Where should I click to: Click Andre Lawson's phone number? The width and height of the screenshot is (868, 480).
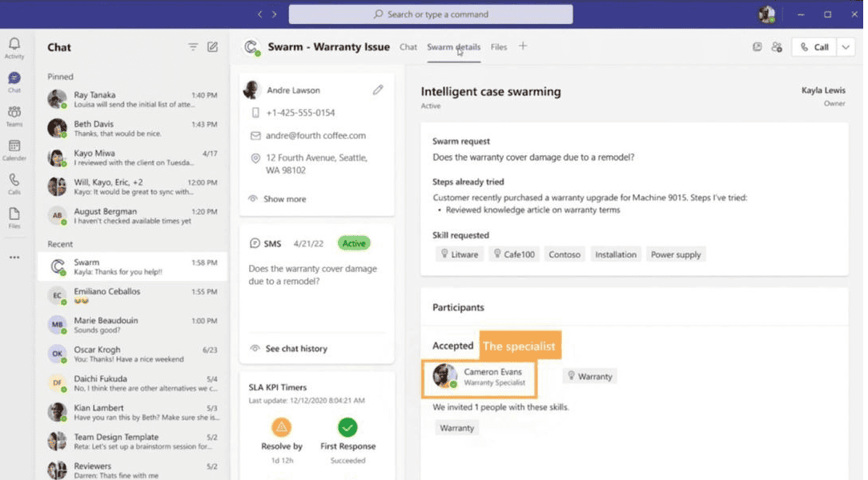300,113
